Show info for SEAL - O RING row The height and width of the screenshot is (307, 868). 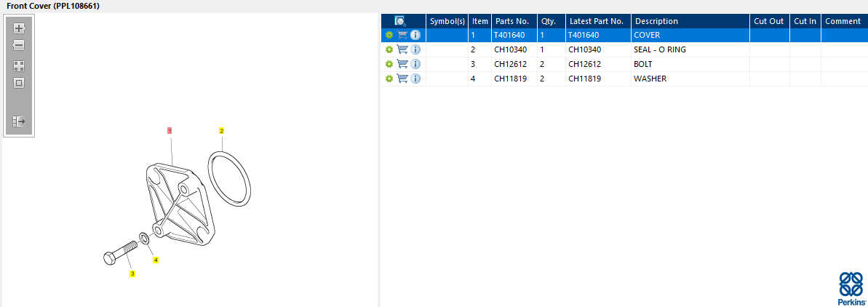pyautogui.click(x=415, y=49)
